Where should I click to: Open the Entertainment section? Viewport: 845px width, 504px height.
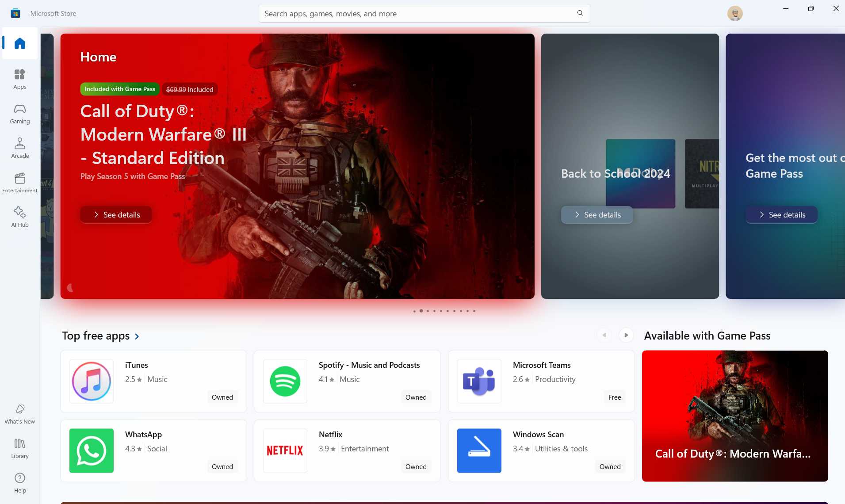[20, 183]
